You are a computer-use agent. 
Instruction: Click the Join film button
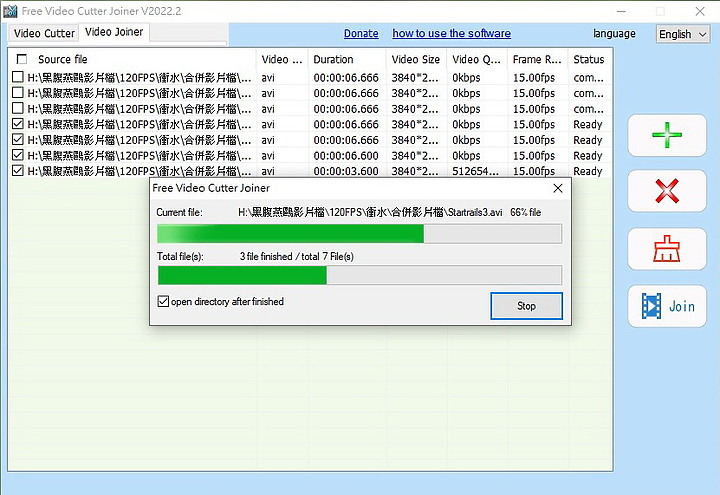(x=667, y=306)
